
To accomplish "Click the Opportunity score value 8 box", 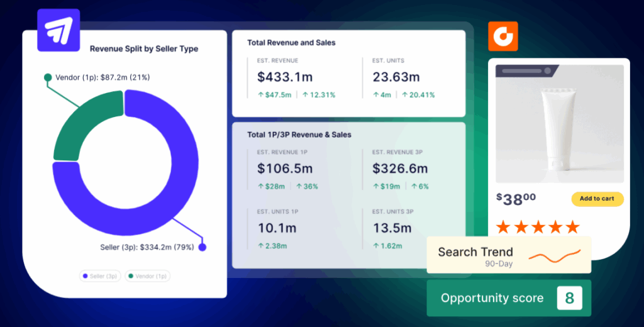I will pos(569,298).
